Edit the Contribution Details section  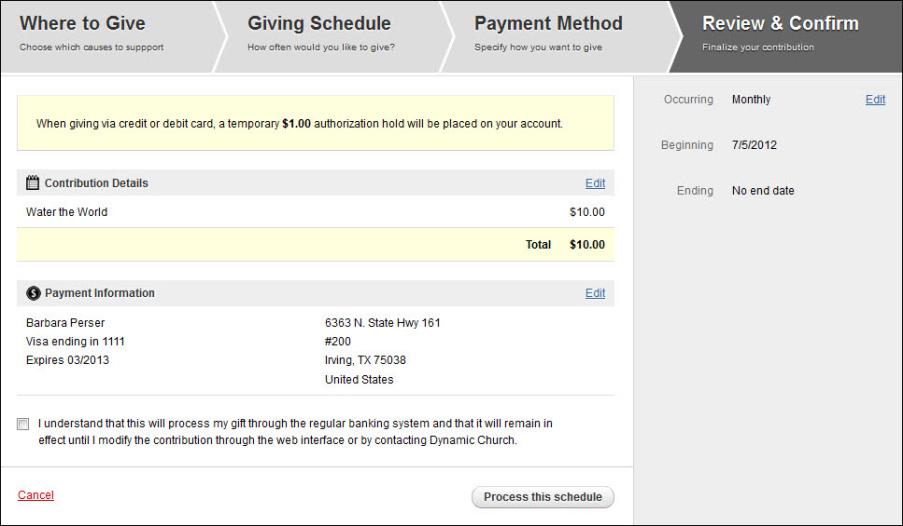pos(595,183)
